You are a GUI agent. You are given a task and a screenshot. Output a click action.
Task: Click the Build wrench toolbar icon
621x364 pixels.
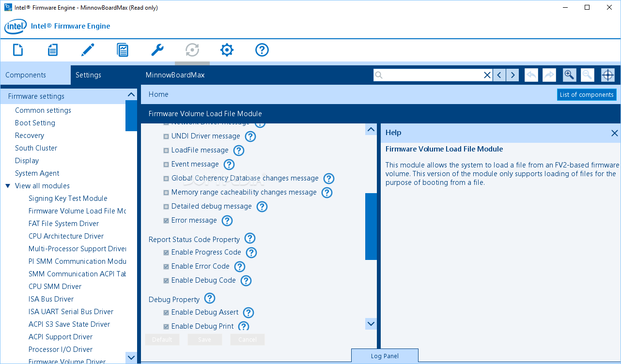pos(157,50)
